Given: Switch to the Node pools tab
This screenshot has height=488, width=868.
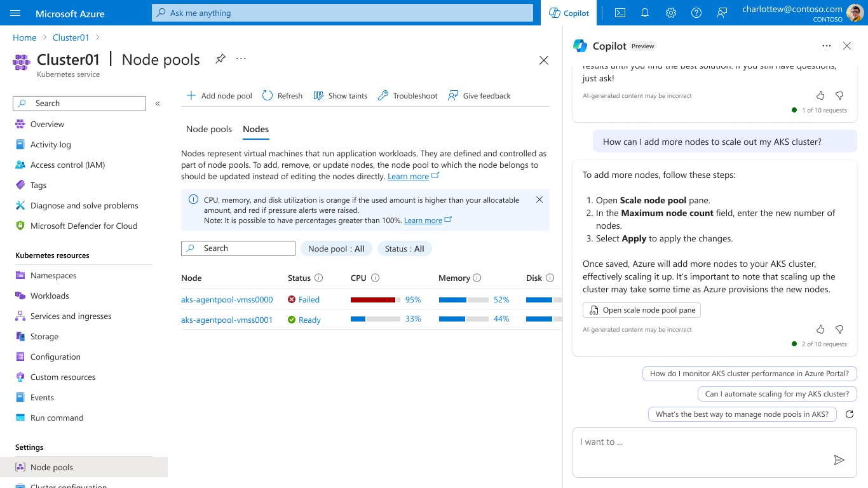Looking at the screenshot, I should (208, 129).
